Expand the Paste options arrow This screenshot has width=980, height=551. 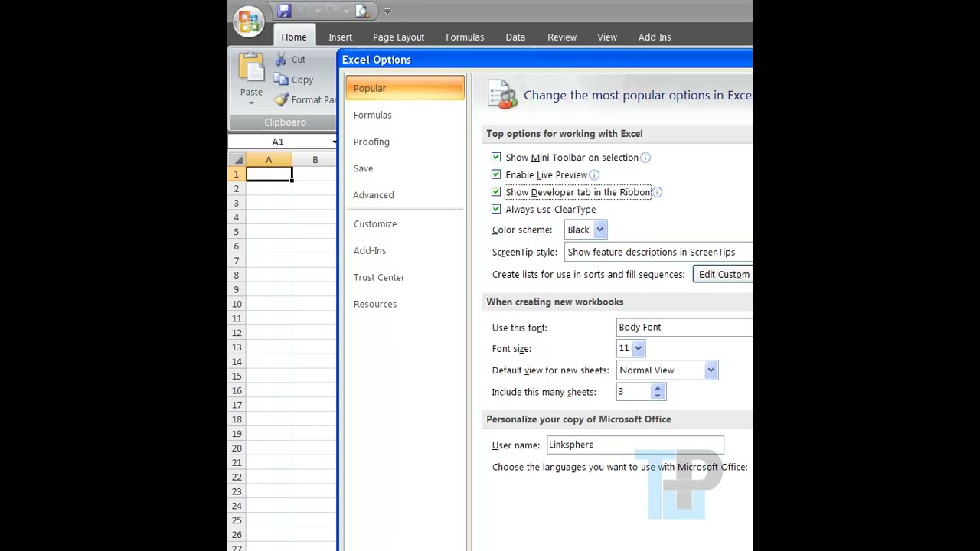tap(251, 103)
